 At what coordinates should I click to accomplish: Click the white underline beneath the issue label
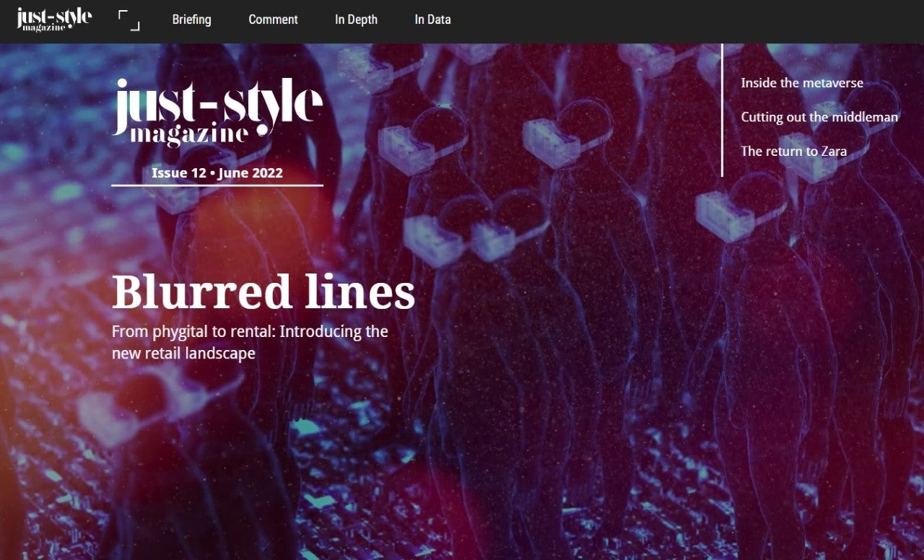(217, 185)
